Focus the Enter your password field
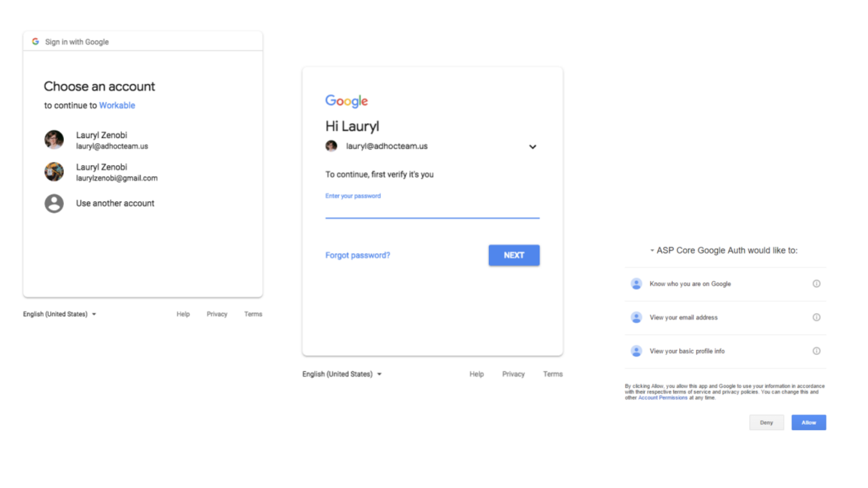The height and width of the screenshot is (488, 868). coord(432,209)
